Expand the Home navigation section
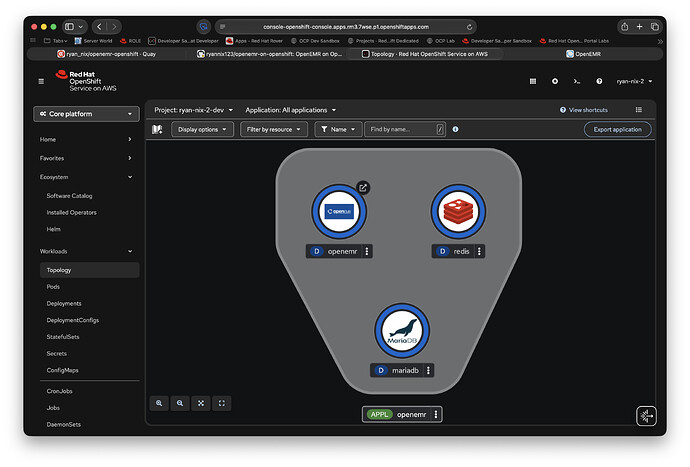690x467 pixels. 86,140
